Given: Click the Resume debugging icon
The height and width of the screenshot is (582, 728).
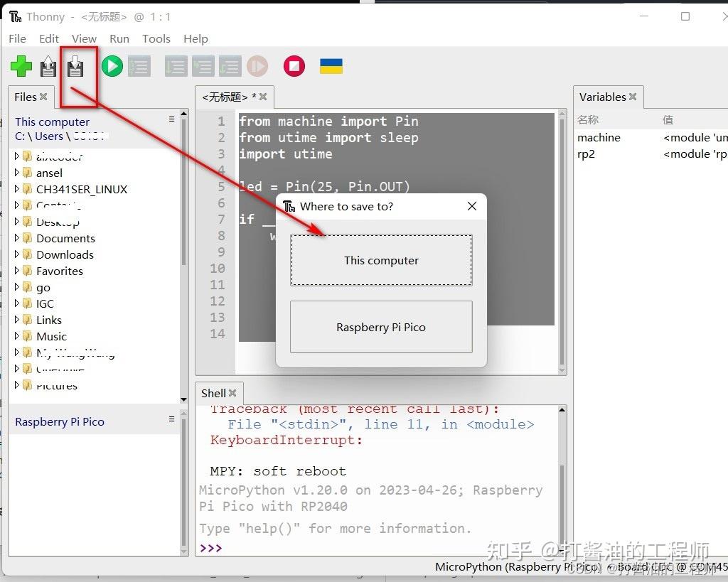Looking at the screenshot, I should coord(257,66).
